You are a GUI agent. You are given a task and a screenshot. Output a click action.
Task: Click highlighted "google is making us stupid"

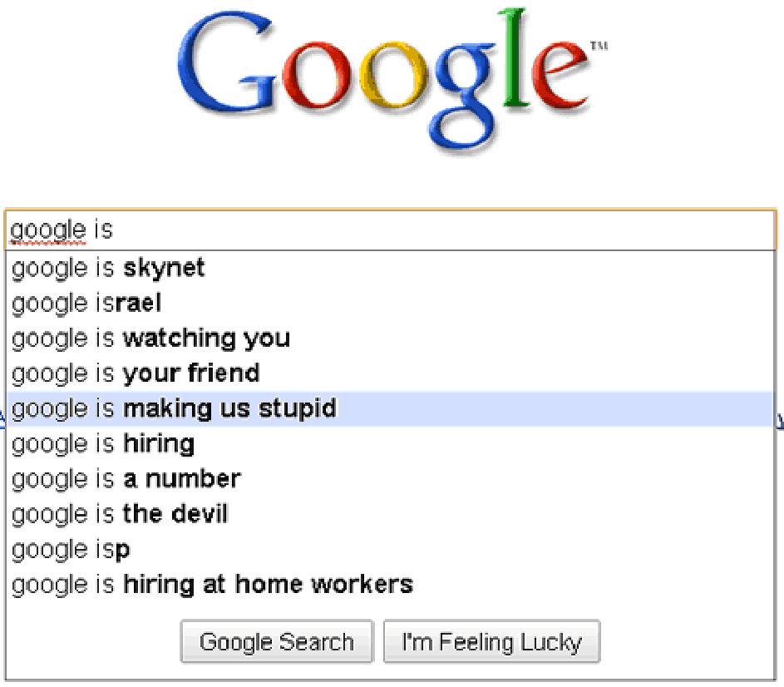tap(390, 409)
